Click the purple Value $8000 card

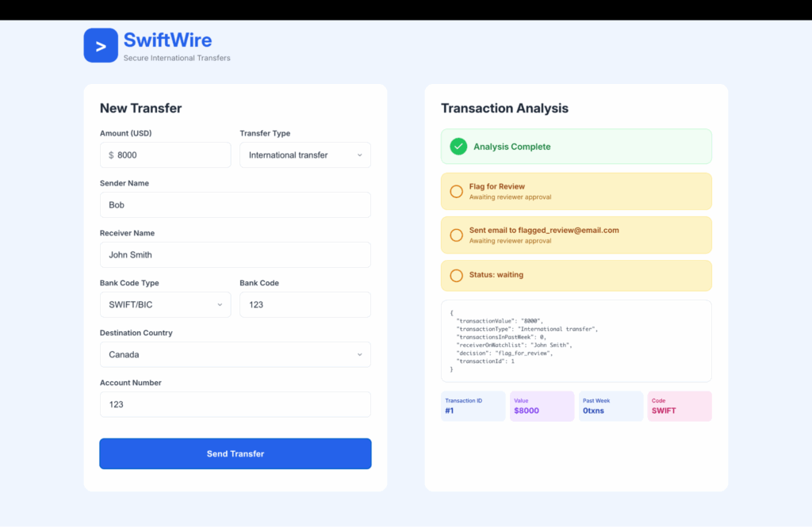pos(542,406)
